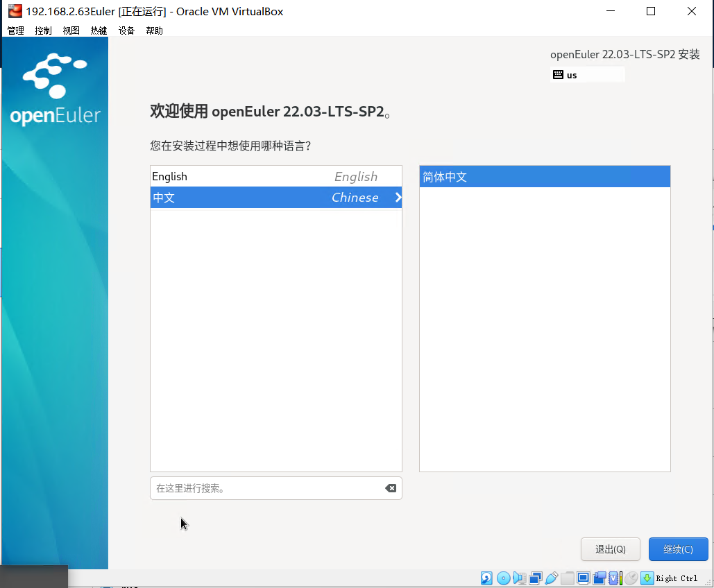The width and height of the screenshot is (714, 588).
Task: Open the 控制 menu
Action: coord(43,31)
